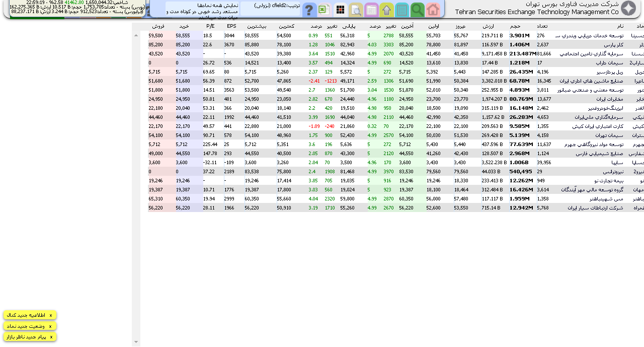Click the teal list view icon
Screen dimensions: 644x347
click(402, 10)
